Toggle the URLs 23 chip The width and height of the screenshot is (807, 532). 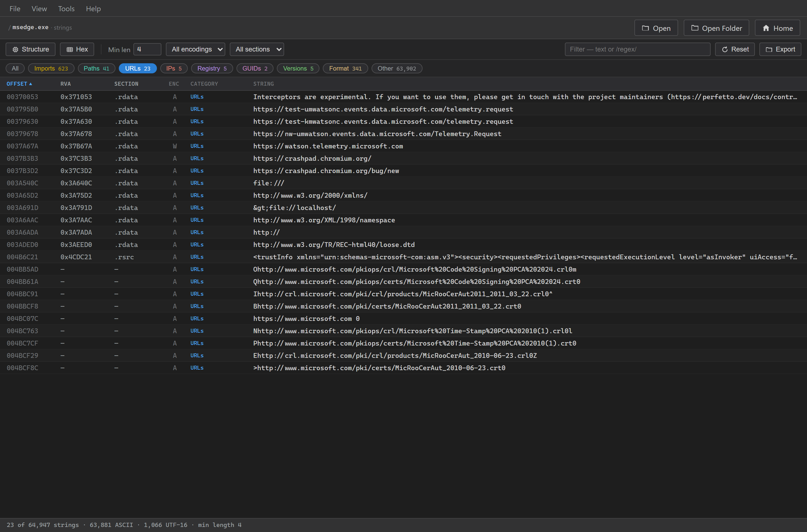(138, 69)
